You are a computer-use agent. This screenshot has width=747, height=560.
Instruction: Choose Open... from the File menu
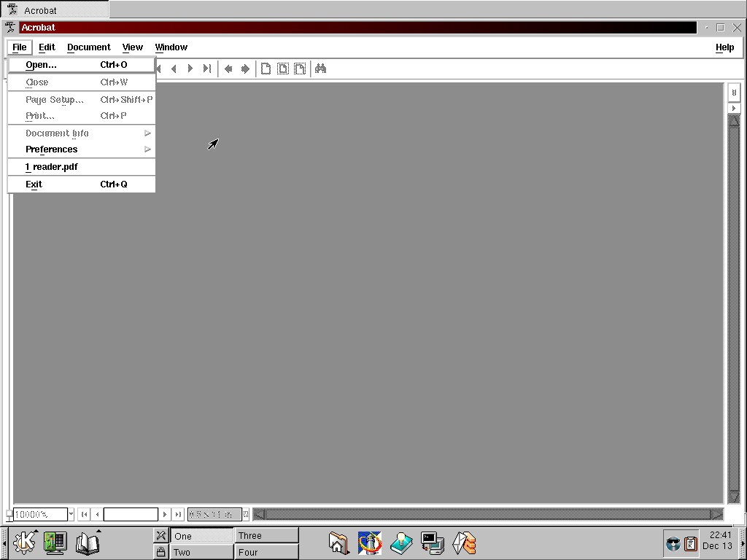41,65
